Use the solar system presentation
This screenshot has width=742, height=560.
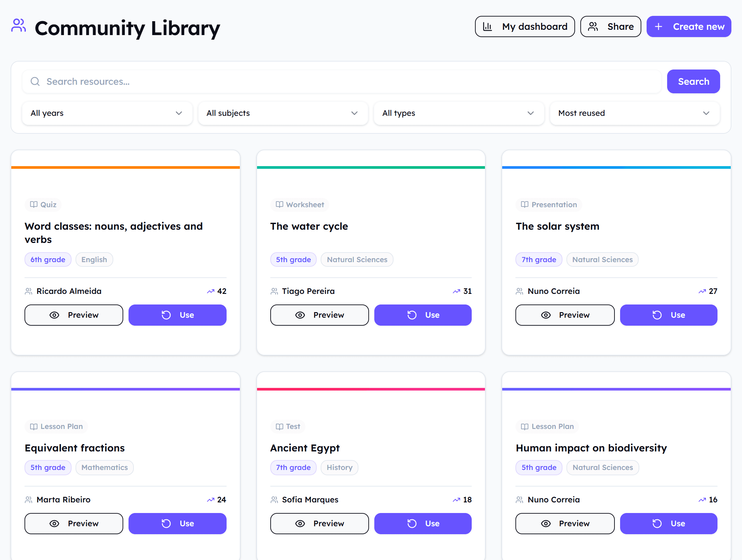668,315
